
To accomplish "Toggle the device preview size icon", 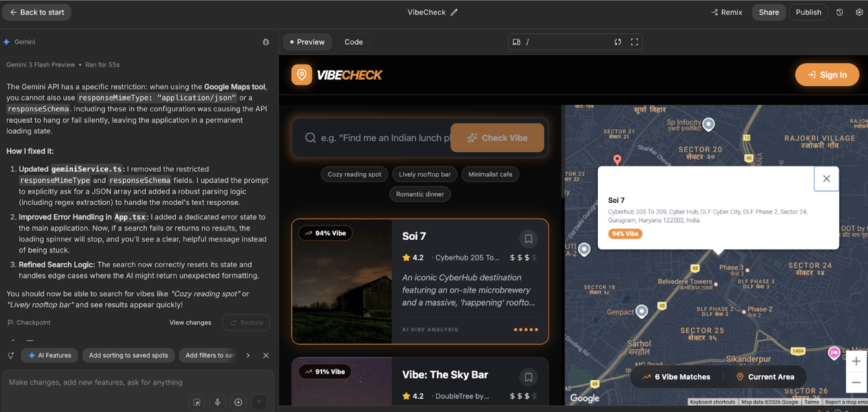I will pyautogui.click(x=516, y=42).
